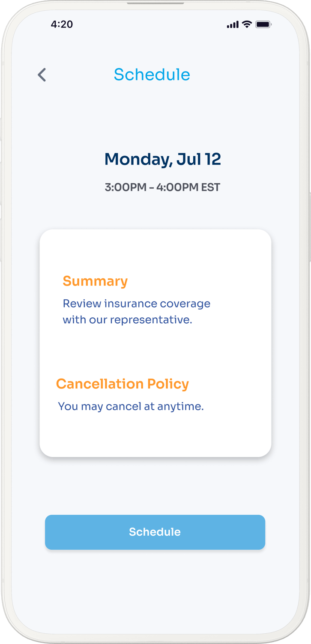Tap the "Review insurance coverage" text line

pyautogui.click(x=136, y=304)
